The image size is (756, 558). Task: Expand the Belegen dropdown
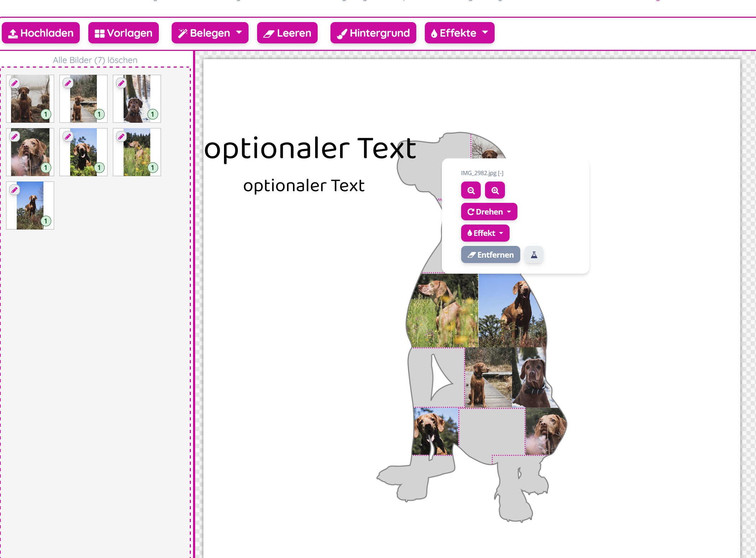[x=210, y=33]
